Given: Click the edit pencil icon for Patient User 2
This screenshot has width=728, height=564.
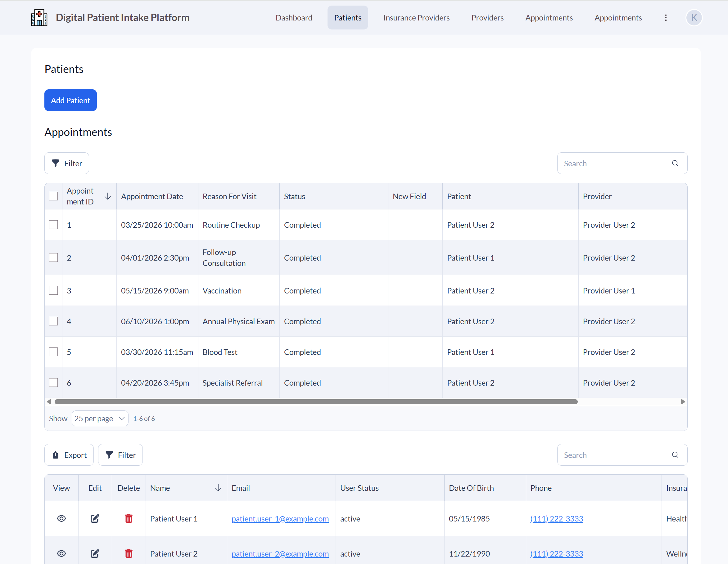Looking at the screenshot, I should pyautogui.click(x=95, y=553).
